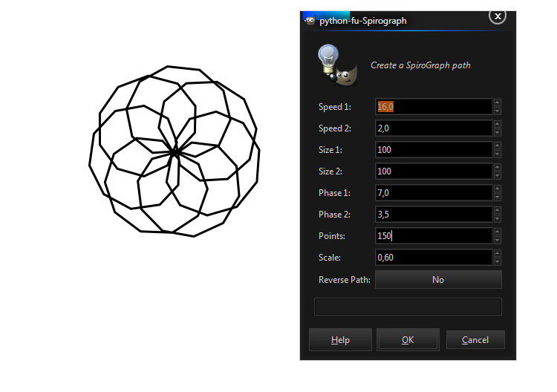Image resolution: width=557 pixels, height=392 pixels.
Task: Increase Size 1 with the up arrow
Action: (x=498, y=146)
